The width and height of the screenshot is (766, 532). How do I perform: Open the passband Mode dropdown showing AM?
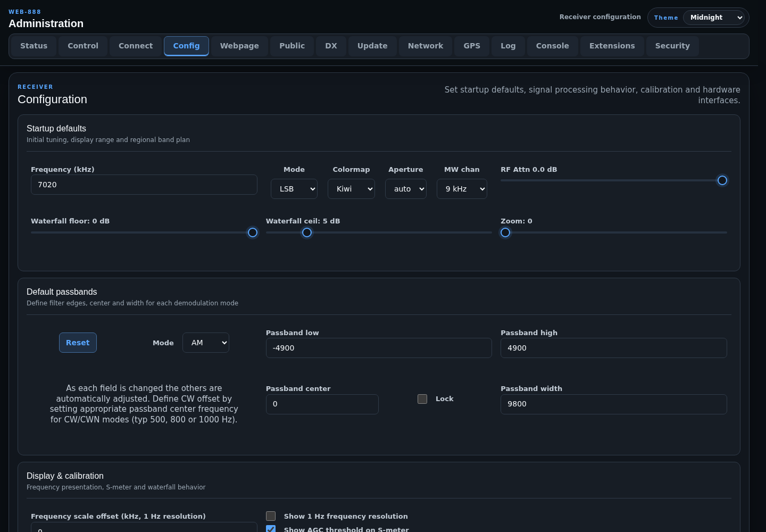(x=206, y=343)
